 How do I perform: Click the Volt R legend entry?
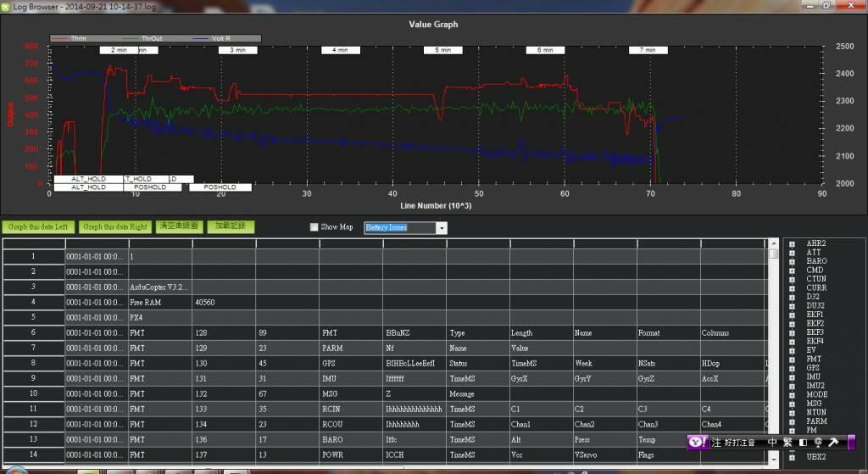click(x=211, y=39)
